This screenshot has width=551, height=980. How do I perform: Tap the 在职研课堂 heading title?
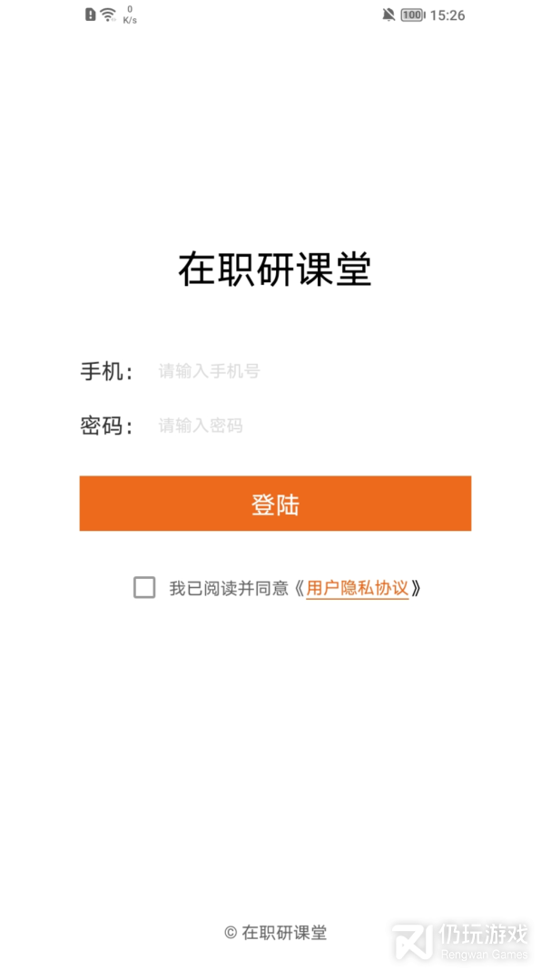[275, 269]
